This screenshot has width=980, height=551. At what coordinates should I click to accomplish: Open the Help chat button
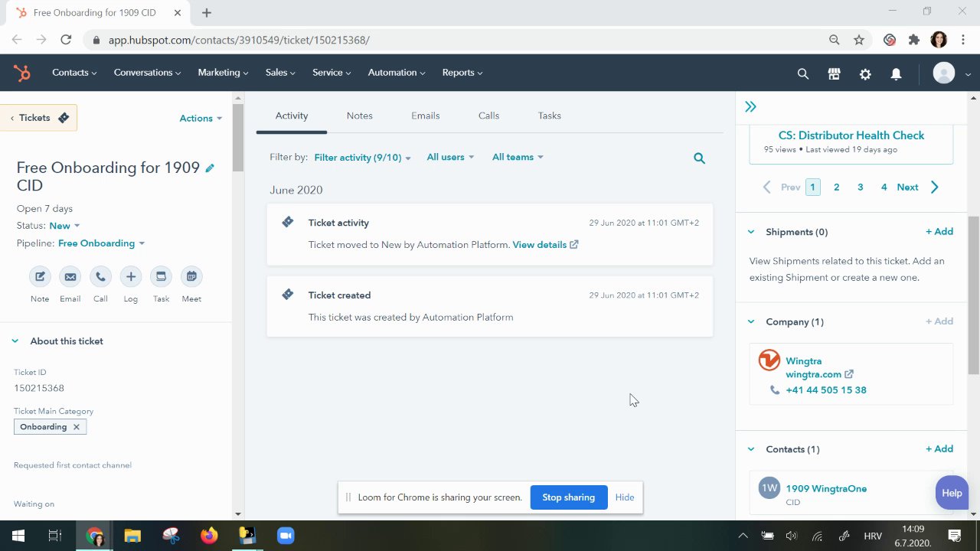point(952,493)
